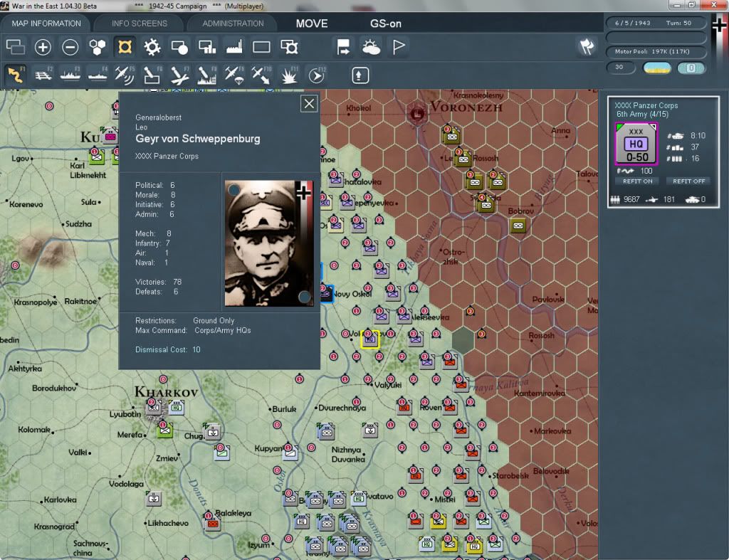
Task: Select the ship F4 mode icon
Action: pyautogui.click(x=98, y=75)
